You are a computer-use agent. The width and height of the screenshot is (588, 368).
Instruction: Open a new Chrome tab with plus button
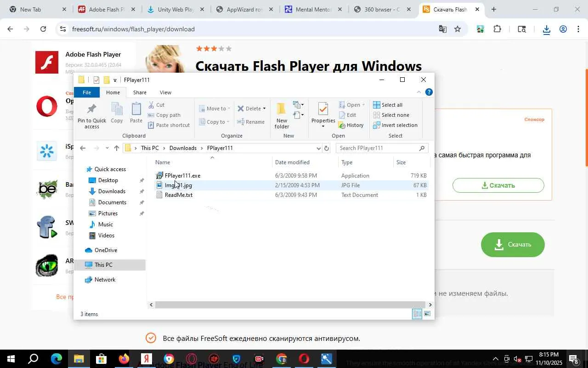(x=493, y=9)
